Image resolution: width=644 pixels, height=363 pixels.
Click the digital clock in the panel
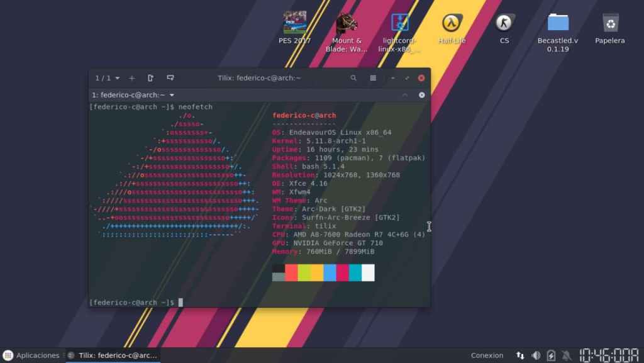[x=609, y=355]
